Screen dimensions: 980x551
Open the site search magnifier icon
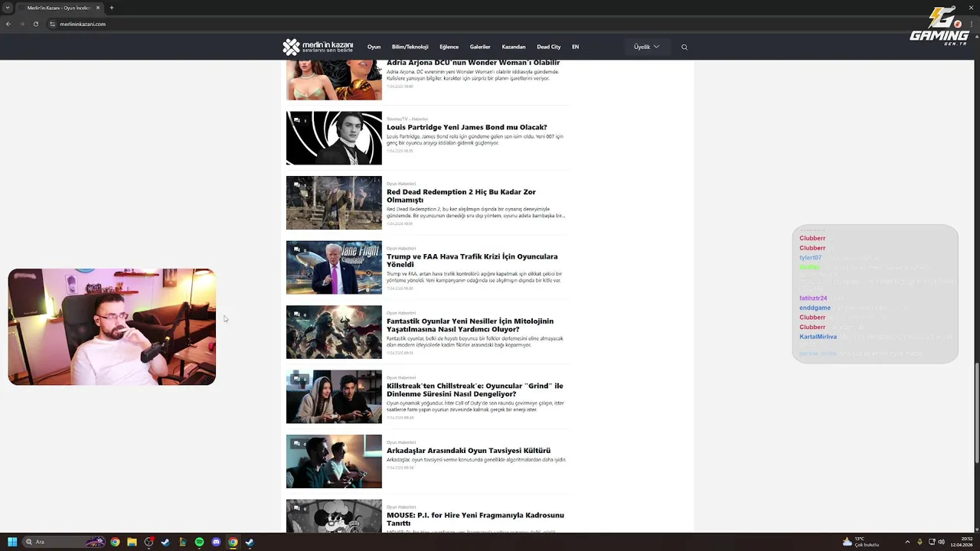pyautogui.click(x=684, y=47)
